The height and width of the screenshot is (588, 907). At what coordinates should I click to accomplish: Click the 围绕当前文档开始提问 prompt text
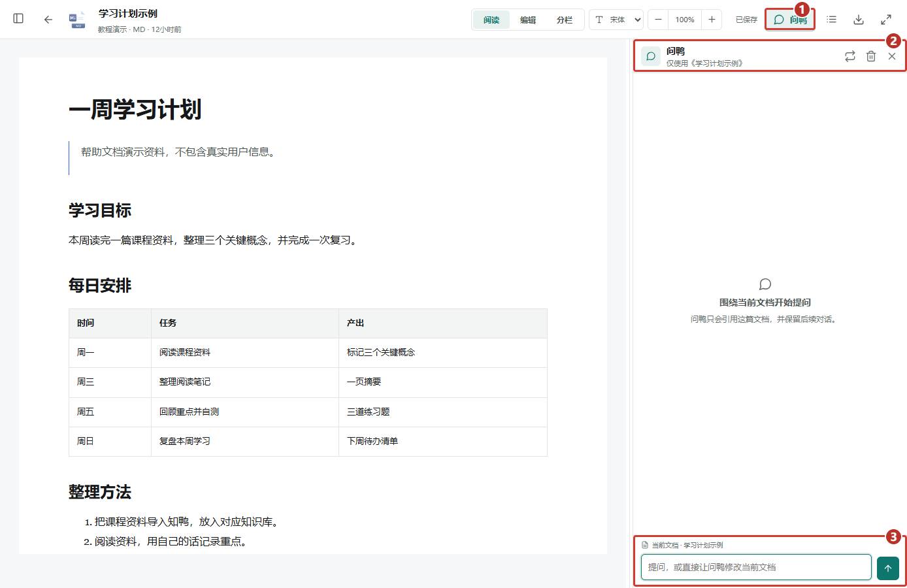pos(765,302)
